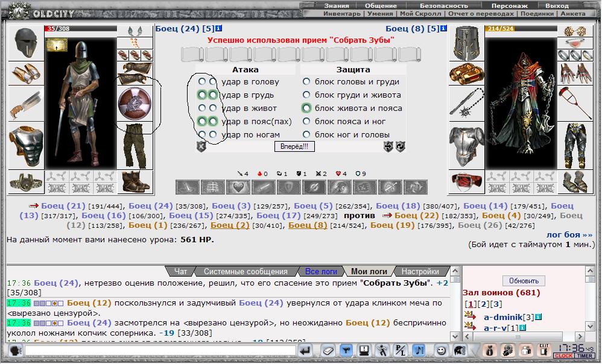The height and width of the screenshot is (364, 602).
Task: Click the P/L icon in bottom toolbar
Action: [401, 350]
